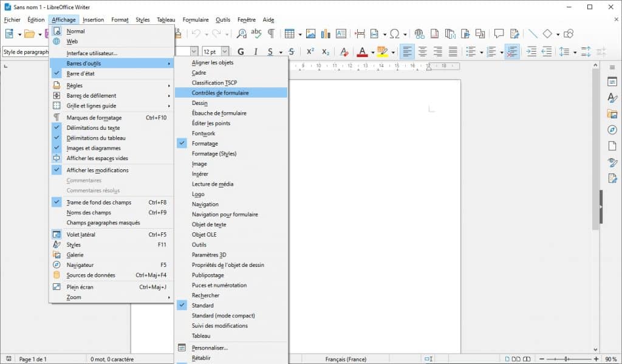Screen dimensions: 622x364
Task: Insert a table using the toolbar icon
Action: point(290,33)
